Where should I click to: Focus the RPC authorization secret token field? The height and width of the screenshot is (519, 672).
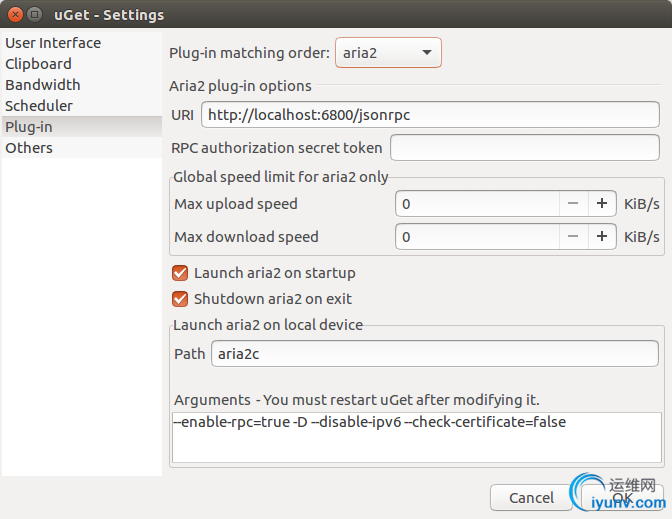point(525,148)
